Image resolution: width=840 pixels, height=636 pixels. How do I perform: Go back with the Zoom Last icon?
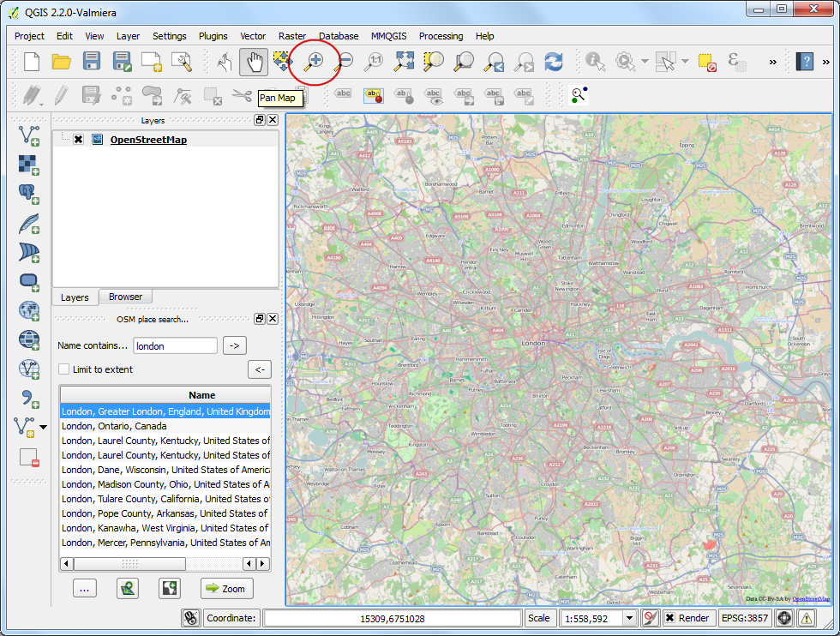click(494, 62)
